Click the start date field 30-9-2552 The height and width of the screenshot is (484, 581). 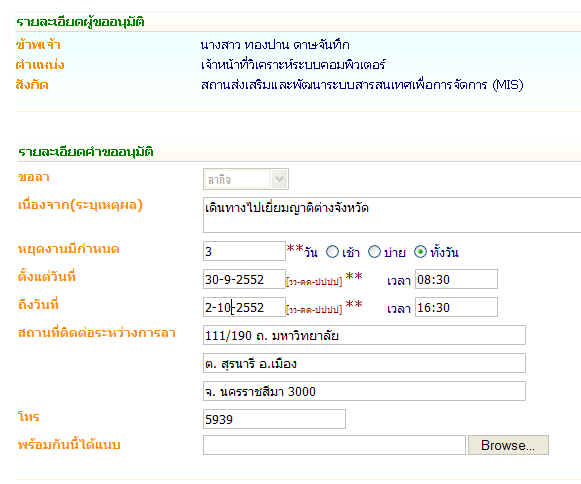[244, 279]
